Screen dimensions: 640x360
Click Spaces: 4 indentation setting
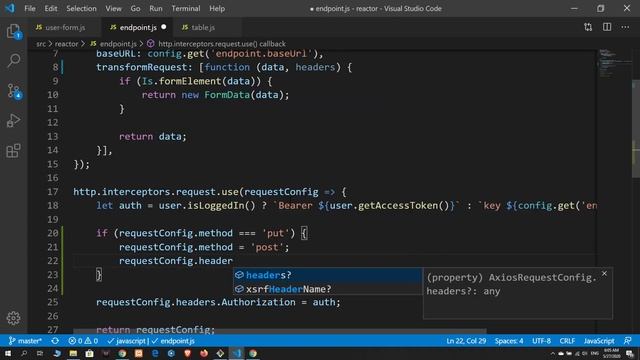pos(509,341)
